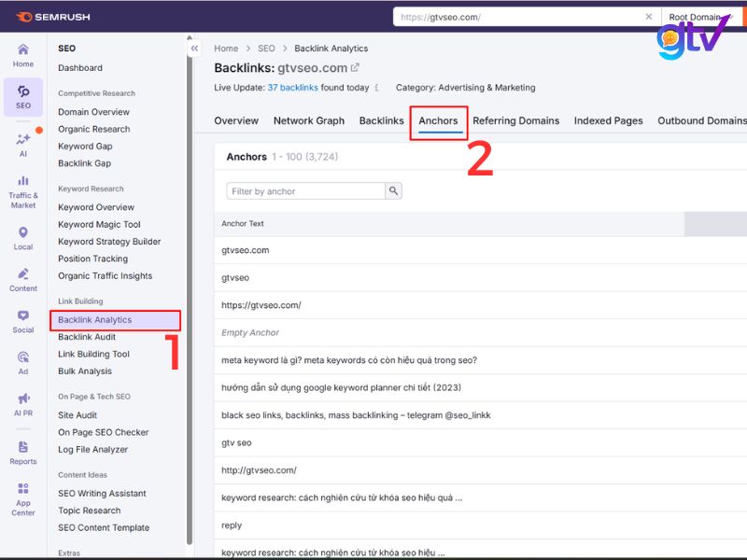Clear the URL with the X button
The height and width of the screenshot is (560, 747).
(x=649, y=16)
